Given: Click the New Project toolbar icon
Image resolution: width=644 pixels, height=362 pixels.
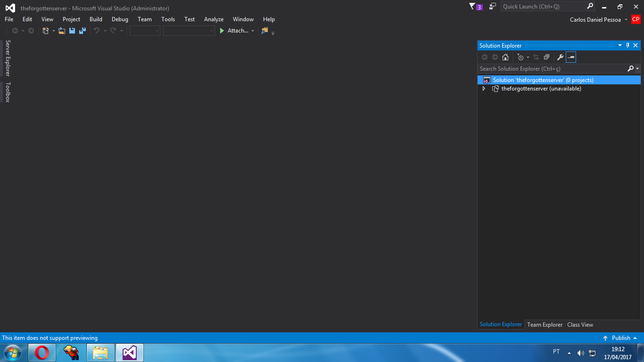Looking at the screenshot, I should pos(46,31).
